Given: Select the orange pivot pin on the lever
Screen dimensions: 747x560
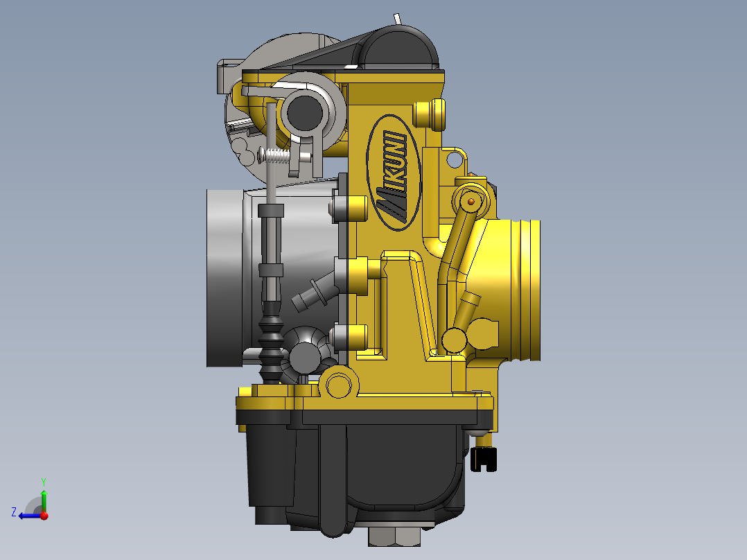Looking at the screenshot, I should [x=471, y=202].
